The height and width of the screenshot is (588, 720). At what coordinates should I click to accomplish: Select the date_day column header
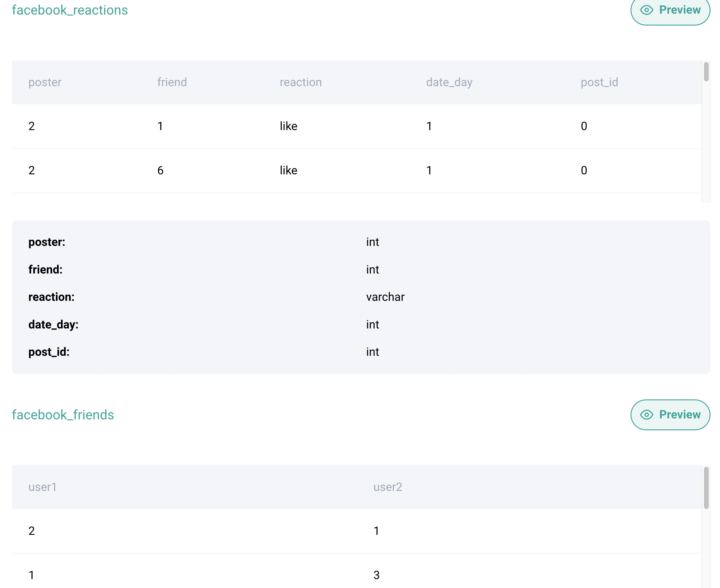click(x=449, y=82)
